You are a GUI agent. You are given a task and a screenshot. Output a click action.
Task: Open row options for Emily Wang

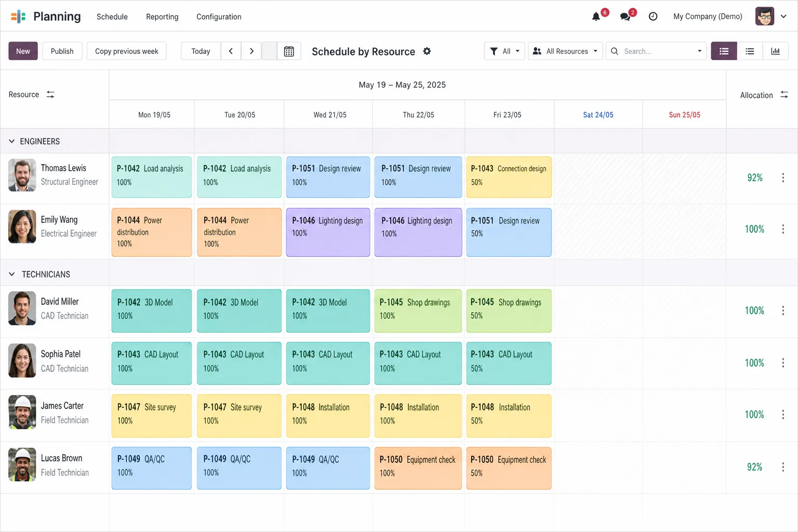point(783,229)
